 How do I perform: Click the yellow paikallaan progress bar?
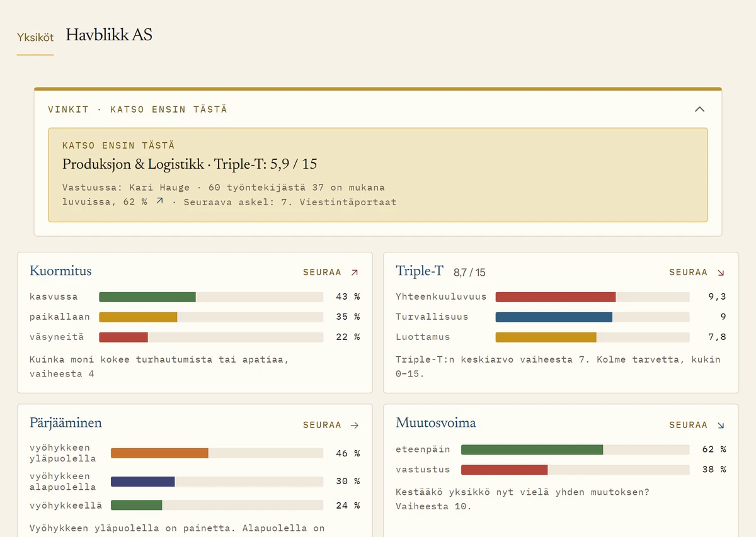tap(138, 317)
